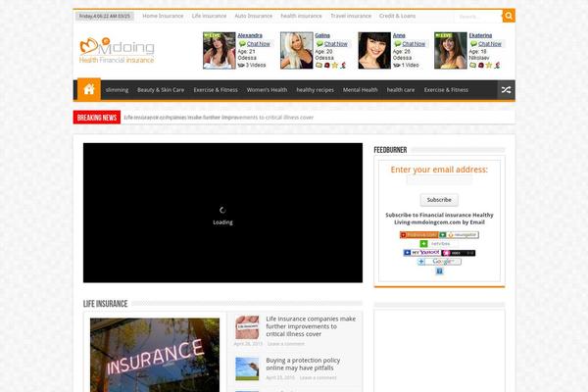This screenshot has width=588, height=392.
Task: Click the video camera icon under Alexandra
Action: [241, 66]
